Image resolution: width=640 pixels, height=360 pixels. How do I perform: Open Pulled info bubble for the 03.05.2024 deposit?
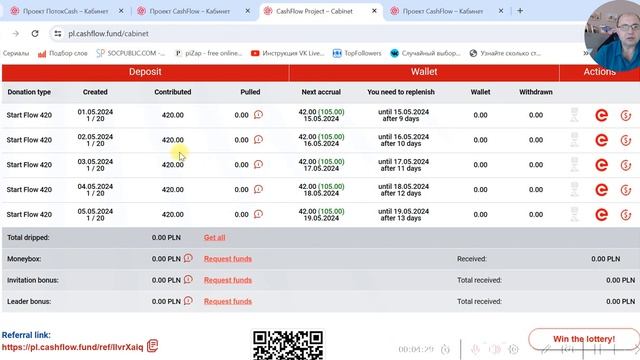[258, 164]
